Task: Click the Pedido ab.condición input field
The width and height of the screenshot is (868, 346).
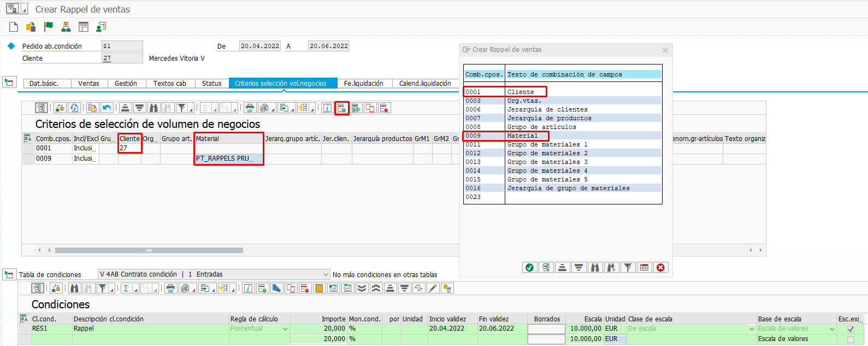Action: (x=122, y=46)
